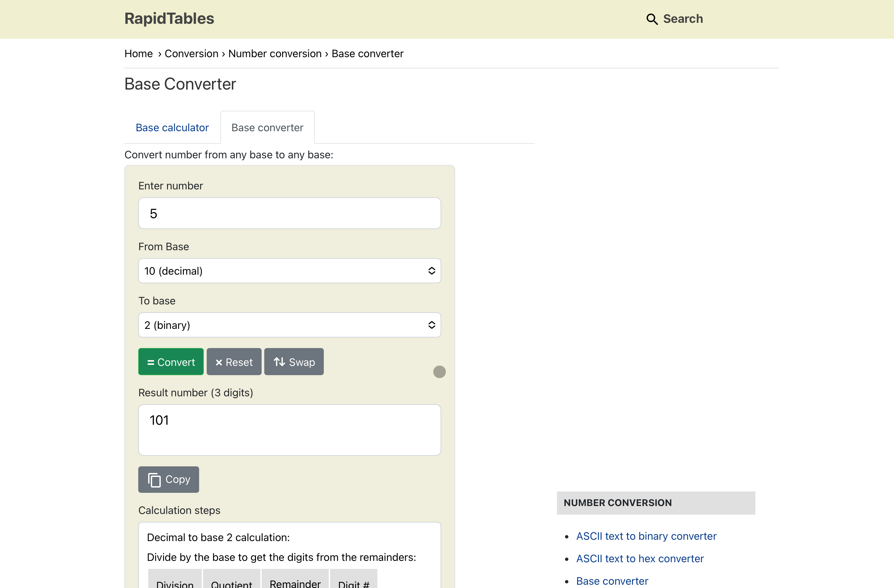This screenshot has width=894, height=588.
Task: Click the Reset X icon
Action: (219, 362)
